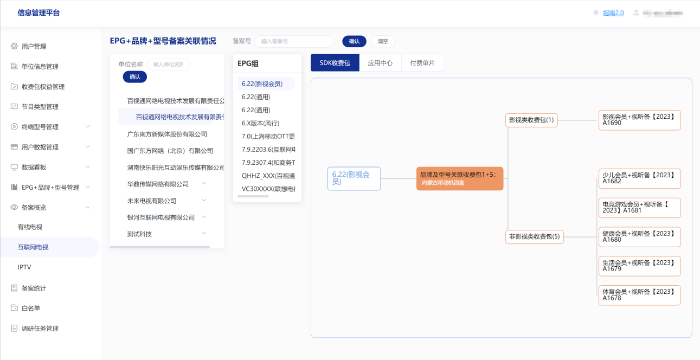Click the 影视类收费包(1) node
Viewport: 700px width, 360px height.
[531, 120]
